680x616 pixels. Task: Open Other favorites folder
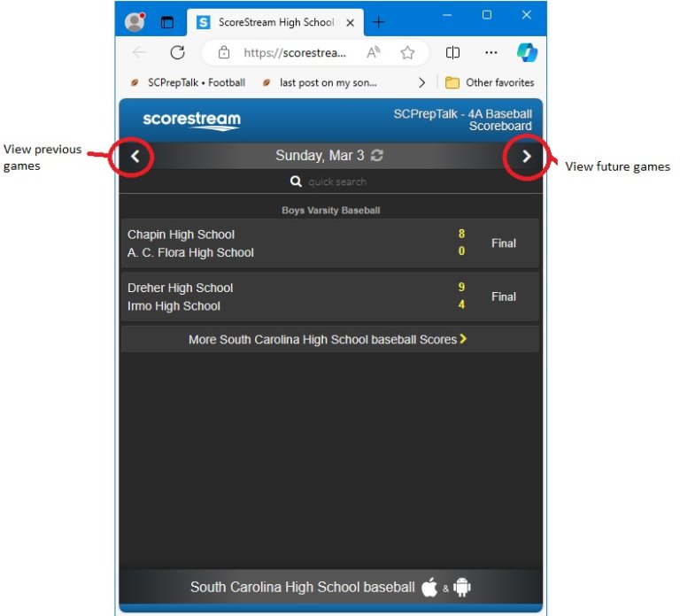(490, 82)
